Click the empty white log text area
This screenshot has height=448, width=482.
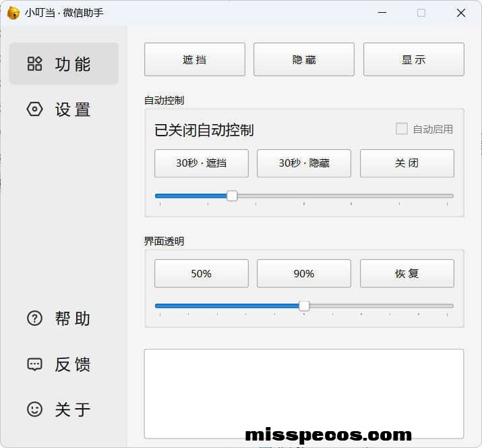(304, 388)
